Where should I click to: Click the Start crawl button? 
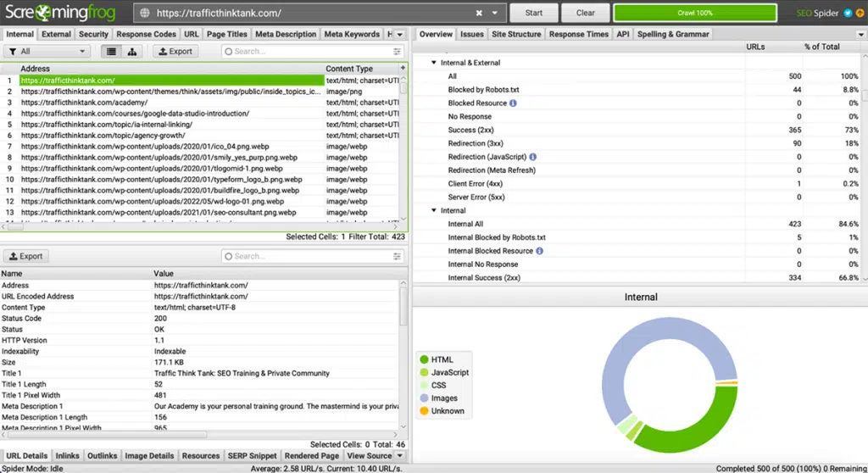(533, 13)
